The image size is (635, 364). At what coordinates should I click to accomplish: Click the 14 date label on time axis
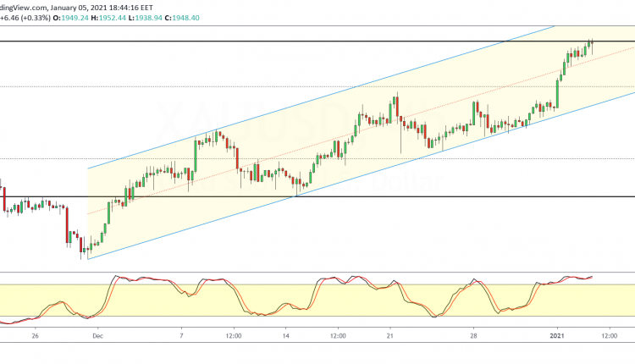(x=287, y=334)
